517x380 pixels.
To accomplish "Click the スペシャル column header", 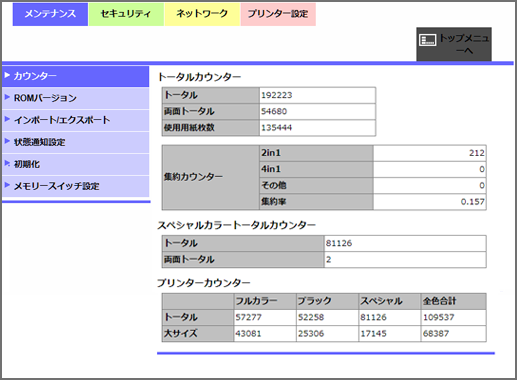I will click(x=390, y=301).
